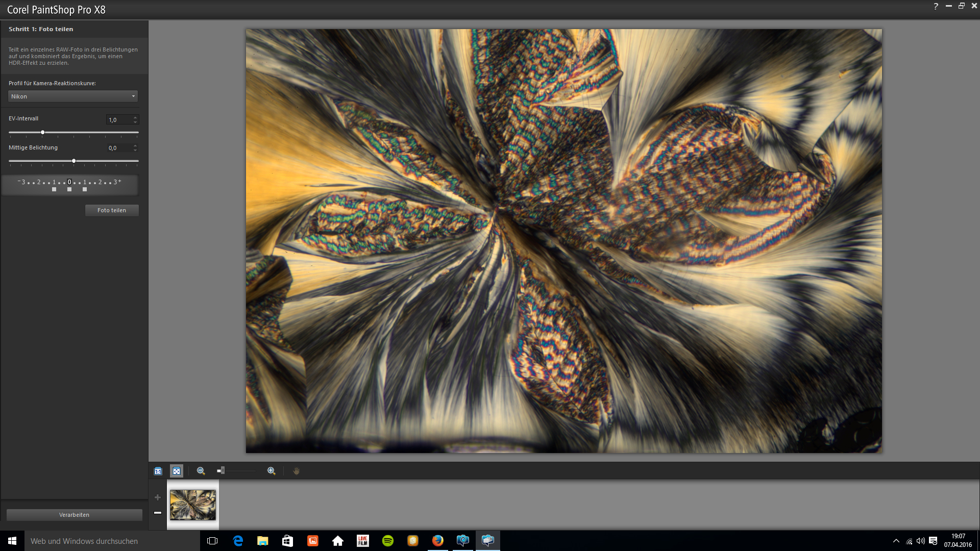
Task: Click the Mittige Belichtung slider handle
Action: point(74,161)
